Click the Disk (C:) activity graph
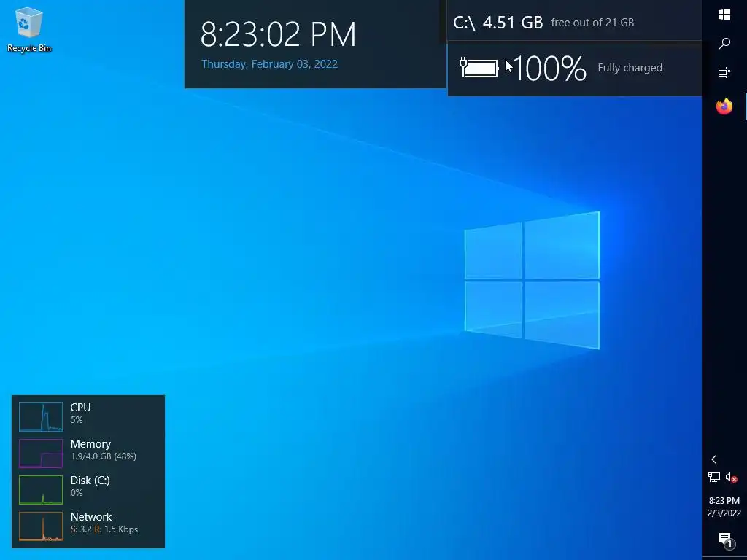The image size is (747, 560). point(41,489)
